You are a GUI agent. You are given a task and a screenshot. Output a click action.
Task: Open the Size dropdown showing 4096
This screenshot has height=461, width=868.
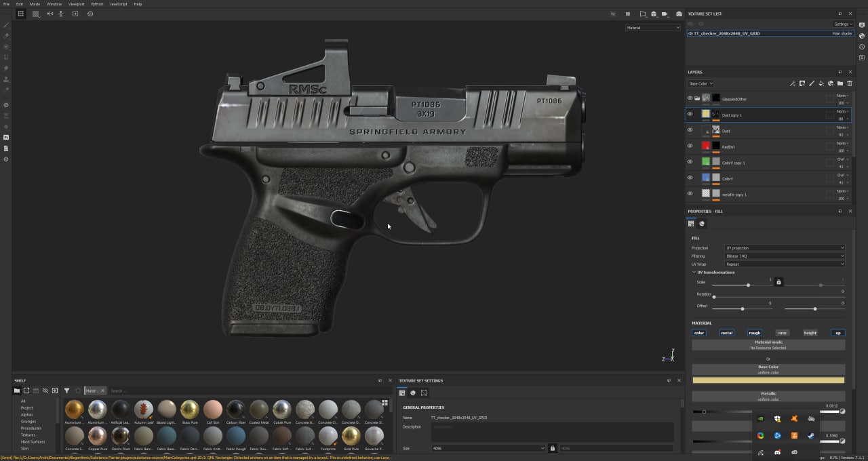pos(488,448)
